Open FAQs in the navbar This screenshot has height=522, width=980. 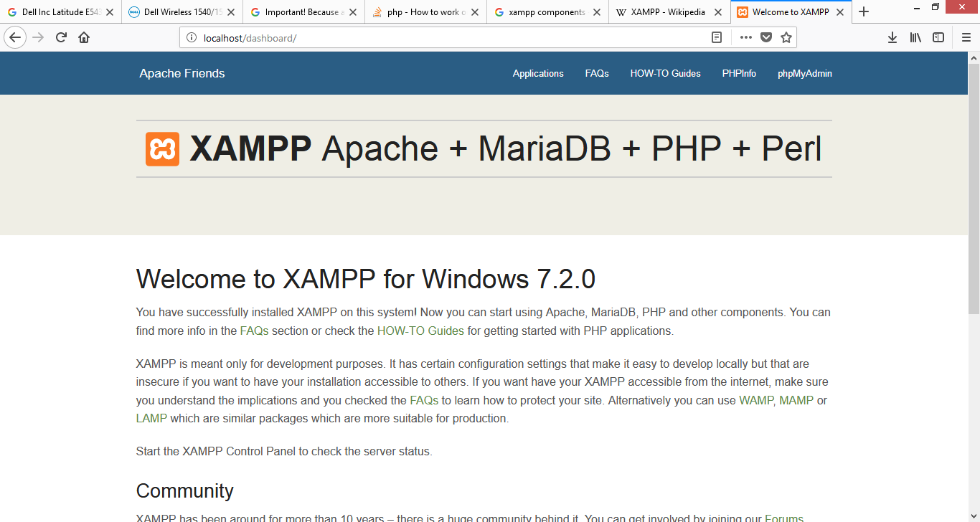click(597, 73)
